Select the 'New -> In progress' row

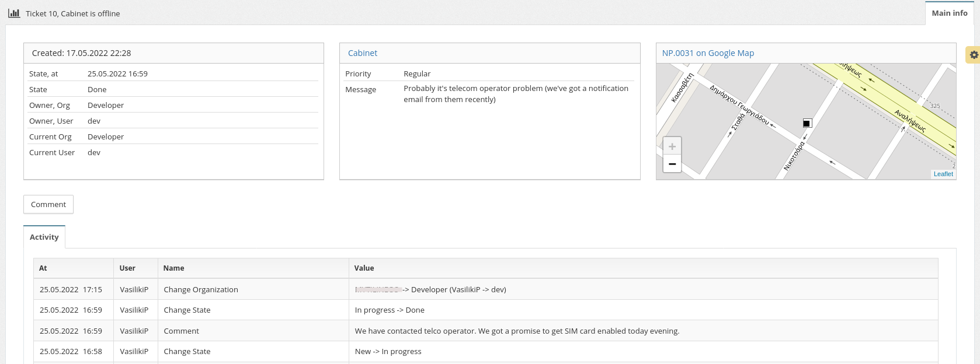[x=388, y=352]
